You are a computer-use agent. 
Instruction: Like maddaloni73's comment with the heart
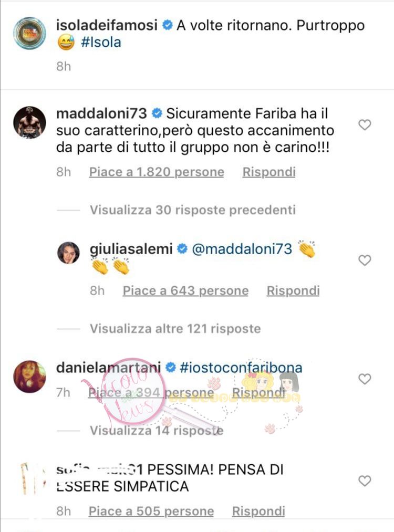[x=365, y=125]
